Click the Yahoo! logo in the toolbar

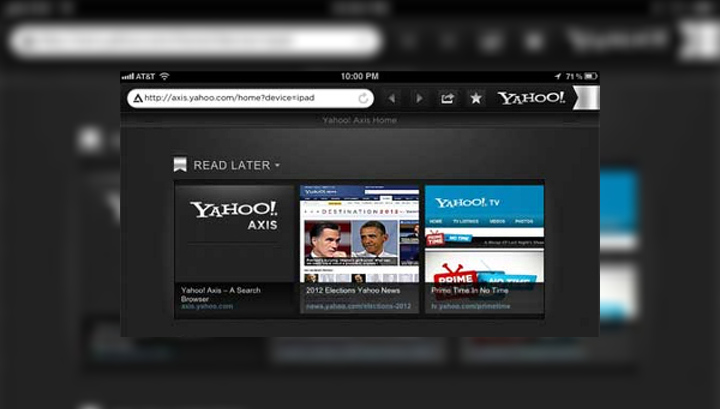pyautogui.click(x=532, y=98)
